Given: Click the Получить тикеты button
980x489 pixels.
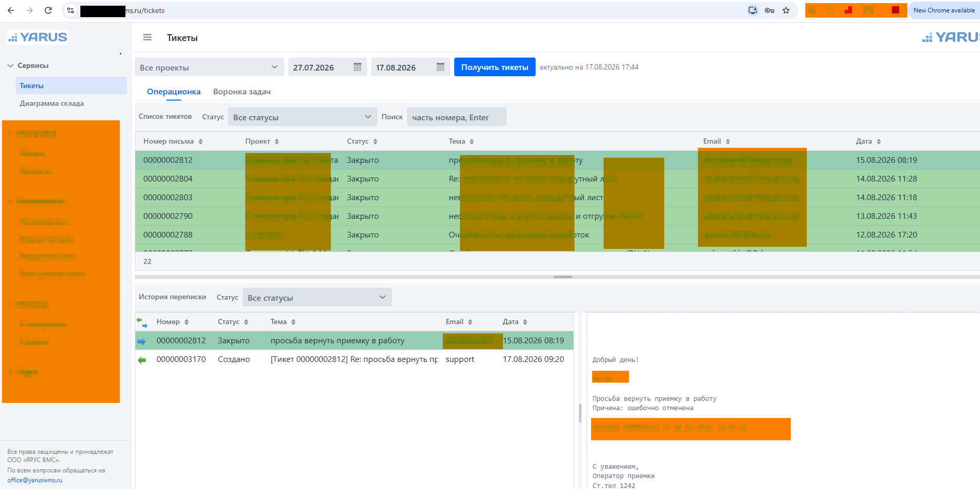Looking at the screenshot, I should click(x=495, y=67).
